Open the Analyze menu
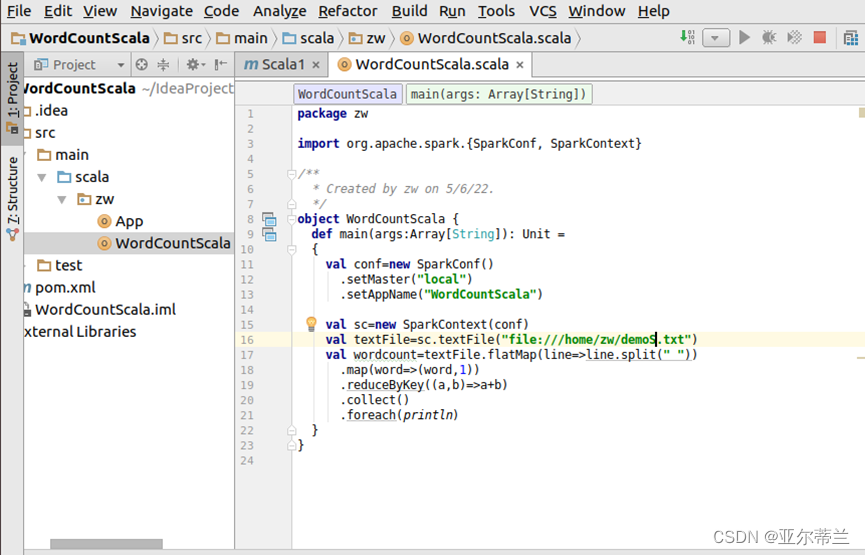 tap(279, 11)
